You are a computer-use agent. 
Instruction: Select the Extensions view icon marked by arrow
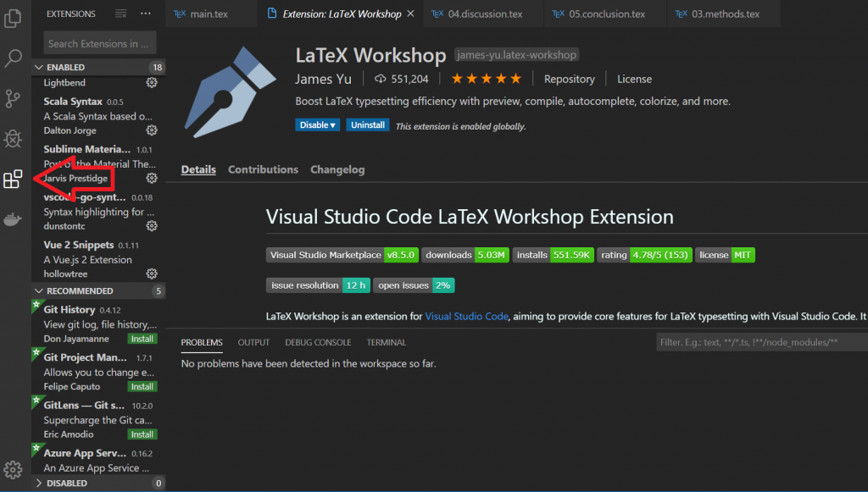(x=13, y=180)
